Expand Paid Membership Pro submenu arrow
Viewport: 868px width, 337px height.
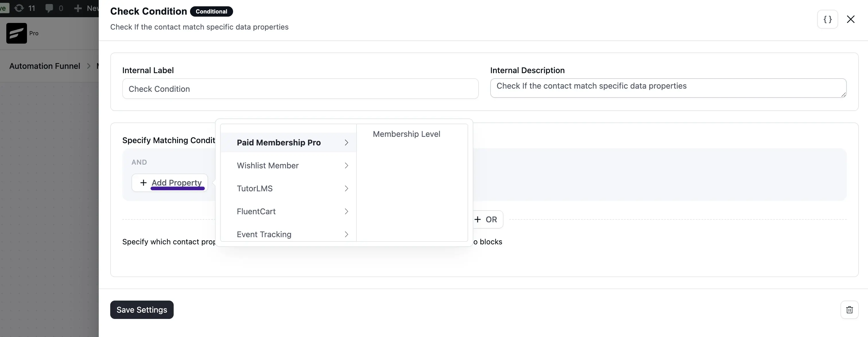(x=346, y=143)
